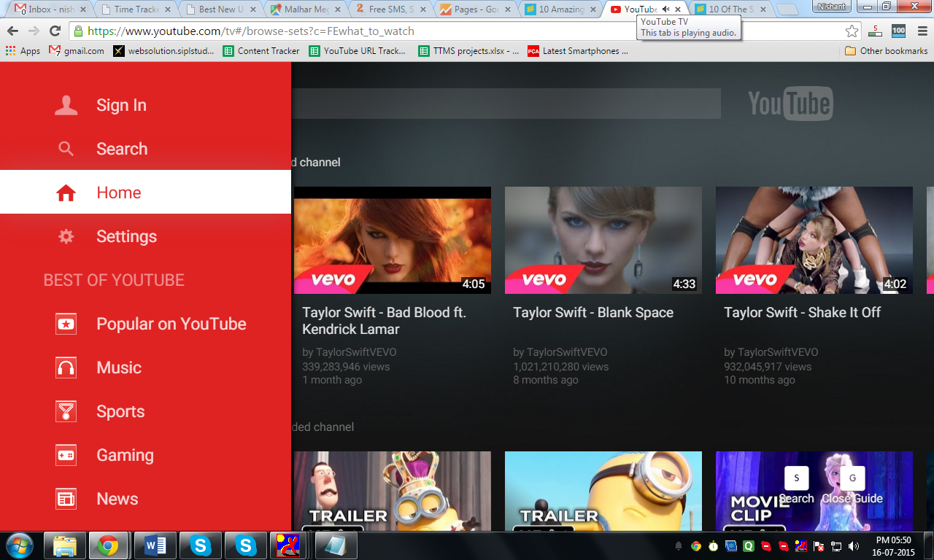Click the network icon in the system tray

836,545
